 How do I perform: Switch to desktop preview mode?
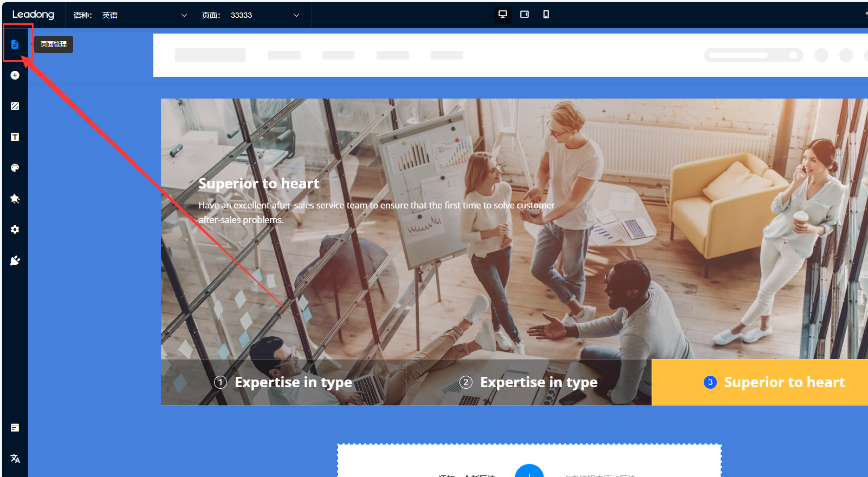pos(503,15)
